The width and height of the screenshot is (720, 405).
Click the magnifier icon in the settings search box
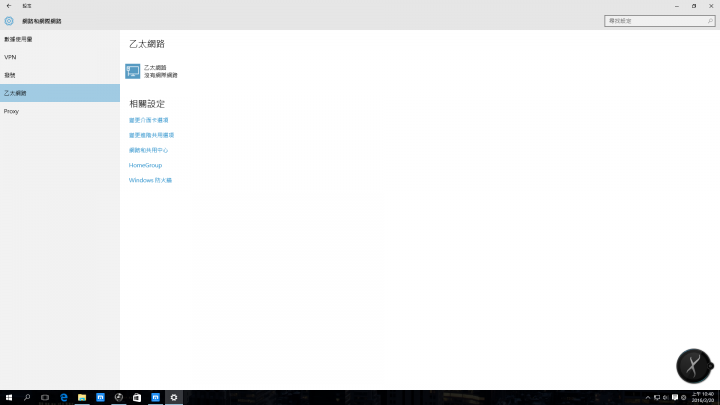710,21
